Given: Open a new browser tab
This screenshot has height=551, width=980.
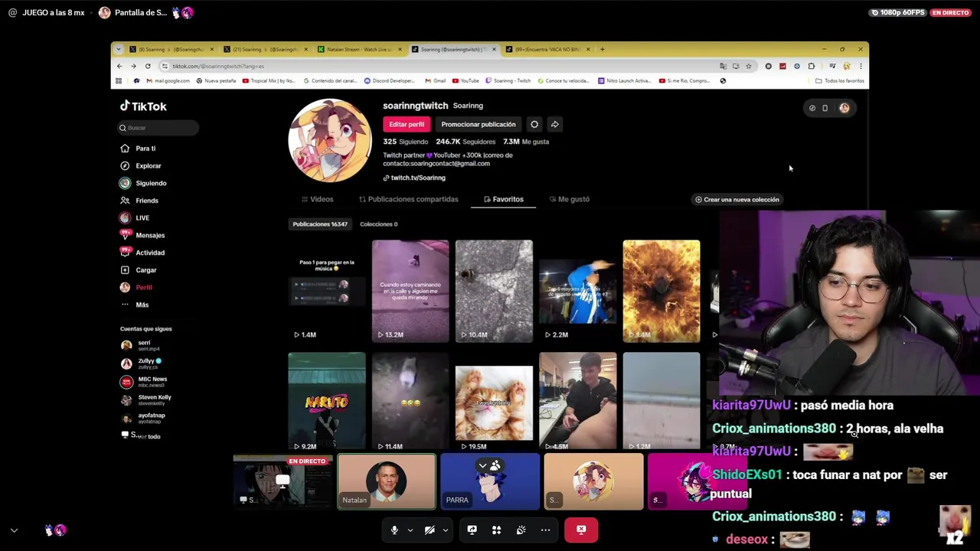Looking at the screenshot, I should (603, 49).
